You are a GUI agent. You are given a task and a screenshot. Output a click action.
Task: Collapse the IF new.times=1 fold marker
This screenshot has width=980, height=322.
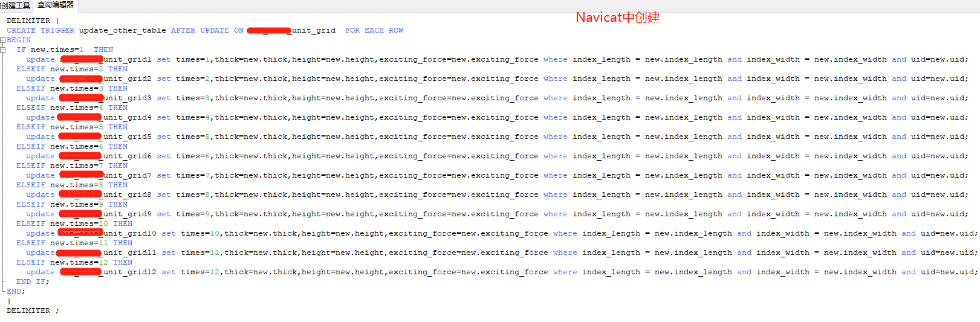(2, 50)
